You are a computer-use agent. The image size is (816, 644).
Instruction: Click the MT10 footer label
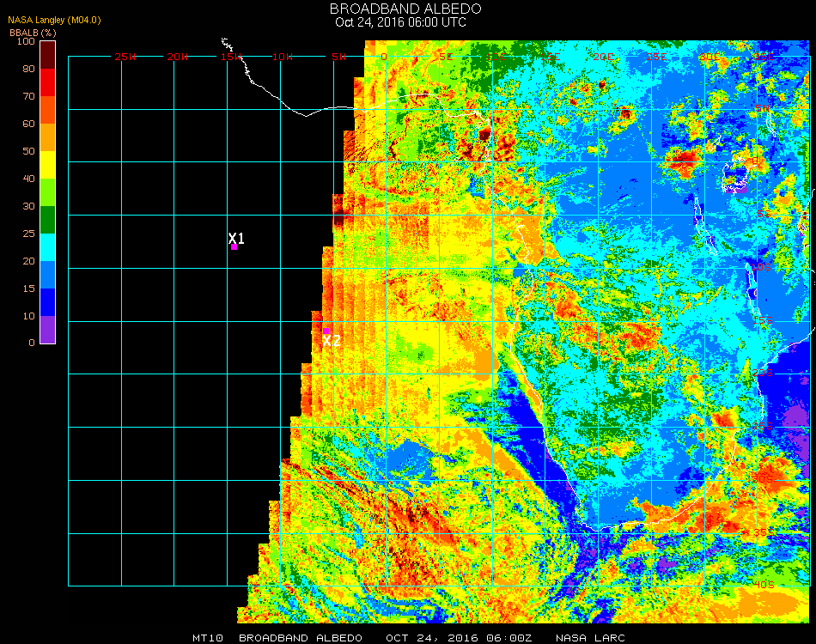pos(209,638)
